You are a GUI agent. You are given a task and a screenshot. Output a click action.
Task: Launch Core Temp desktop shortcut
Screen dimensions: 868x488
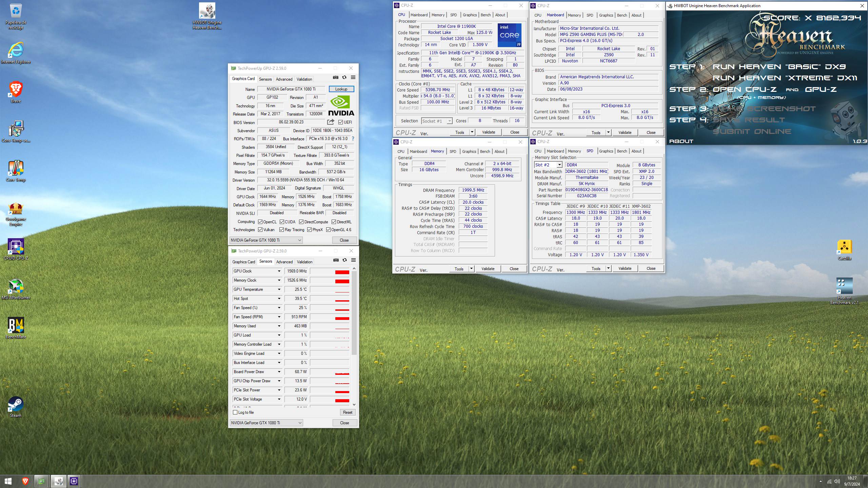[x=16, y=171]
